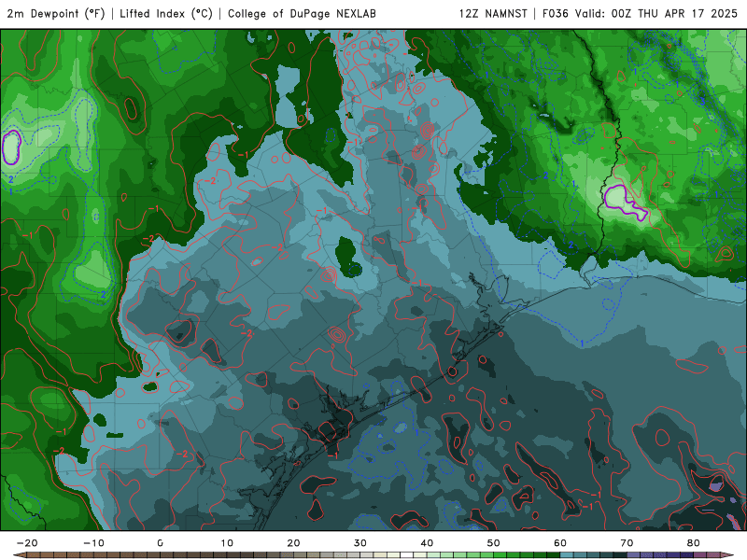This screenshot has width=747, height=560.
Task: Click the "30" color scale label
Action: (x=360, y=543)
